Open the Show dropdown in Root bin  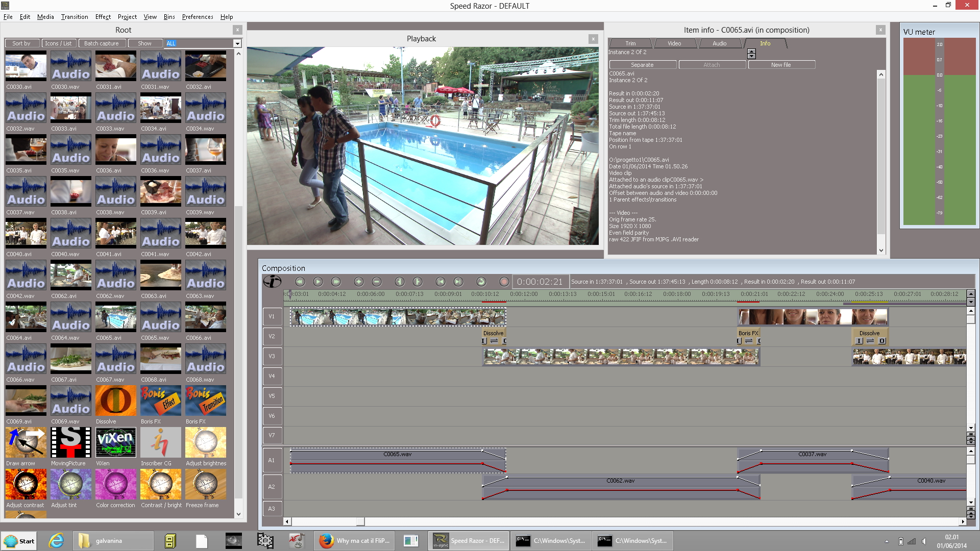click(145, 43)
